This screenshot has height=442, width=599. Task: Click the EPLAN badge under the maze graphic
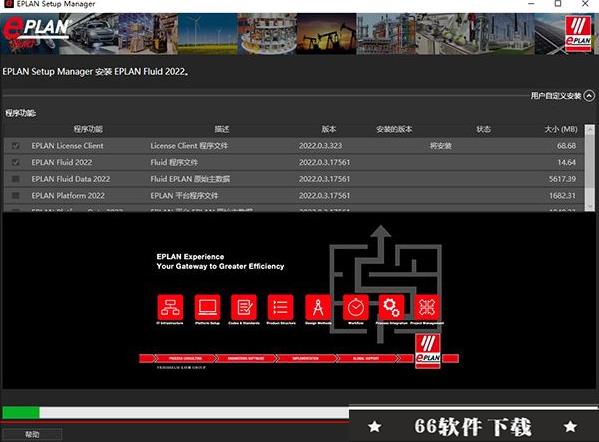point(428,351)
